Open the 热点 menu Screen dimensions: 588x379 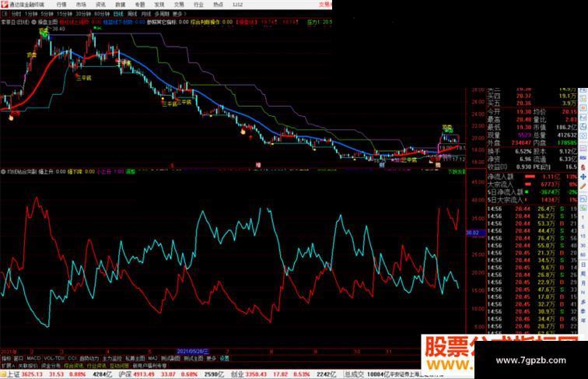click(218, 5)
